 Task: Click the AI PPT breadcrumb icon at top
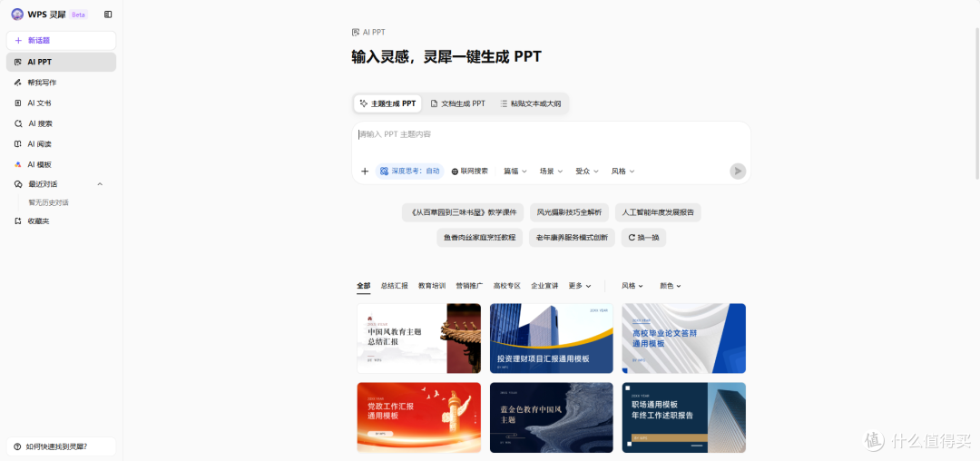point(356,32)
